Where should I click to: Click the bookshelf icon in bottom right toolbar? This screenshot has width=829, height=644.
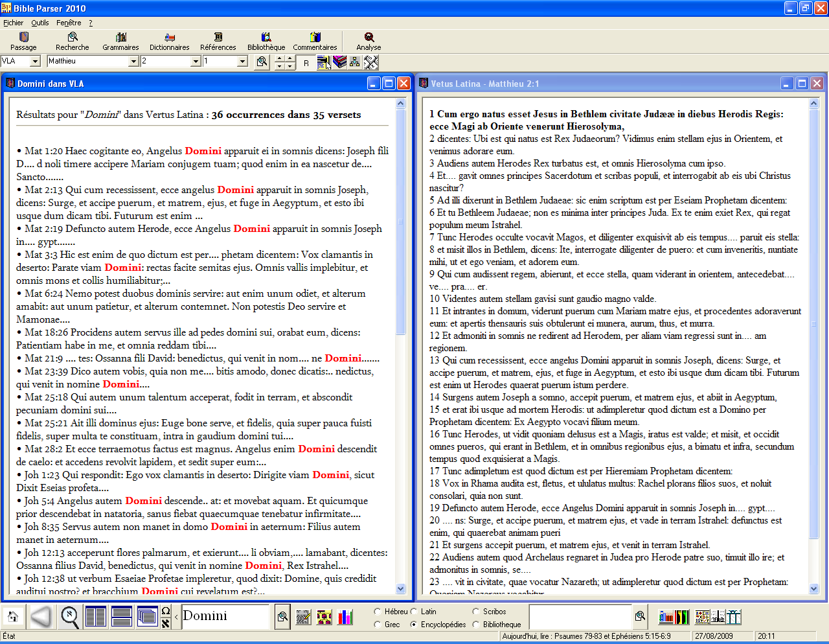coord(666,616)
